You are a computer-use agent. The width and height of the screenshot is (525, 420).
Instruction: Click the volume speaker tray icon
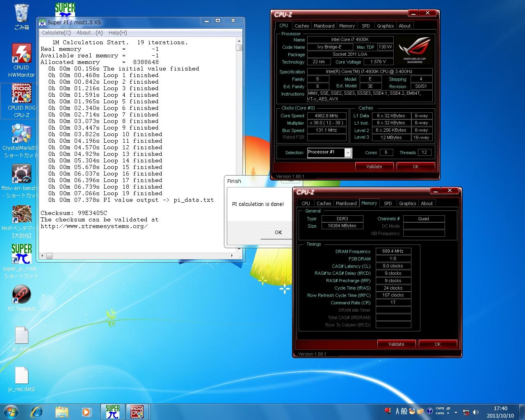(x=476, y=412)
